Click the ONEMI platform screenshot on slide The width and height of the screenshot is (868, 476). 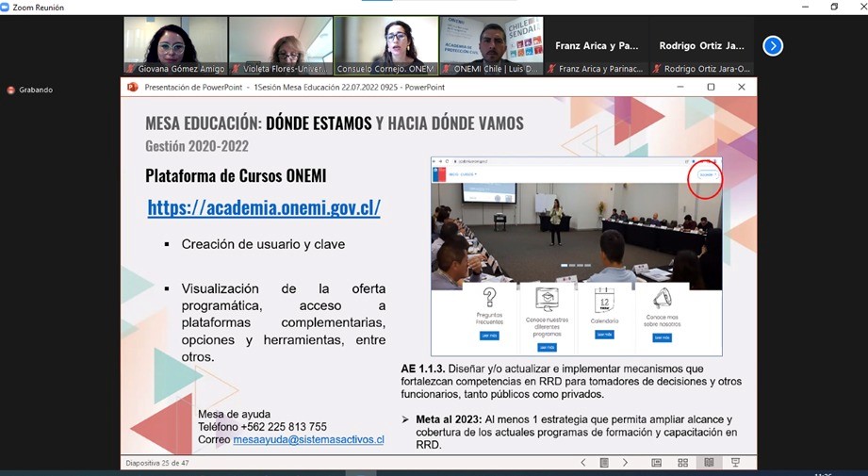(x=576, y=256)
